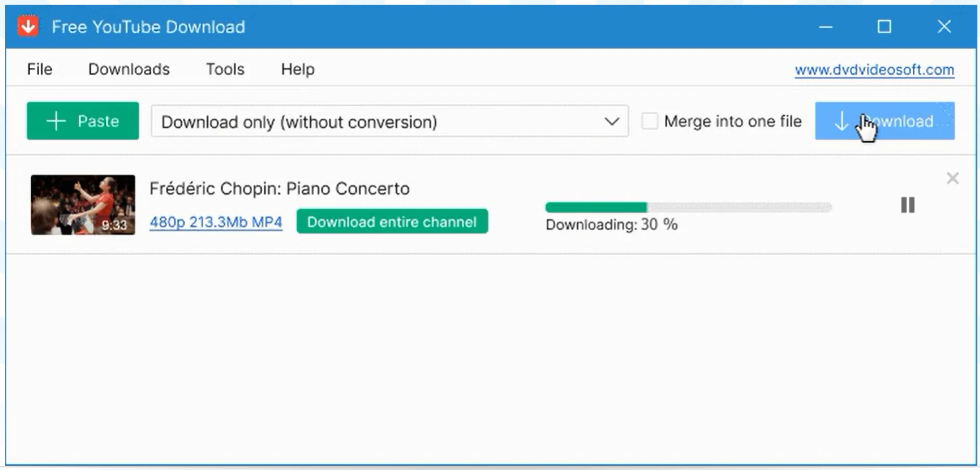Click the plus icon on the Paste button
980x470 pixels.
(56, 121)
